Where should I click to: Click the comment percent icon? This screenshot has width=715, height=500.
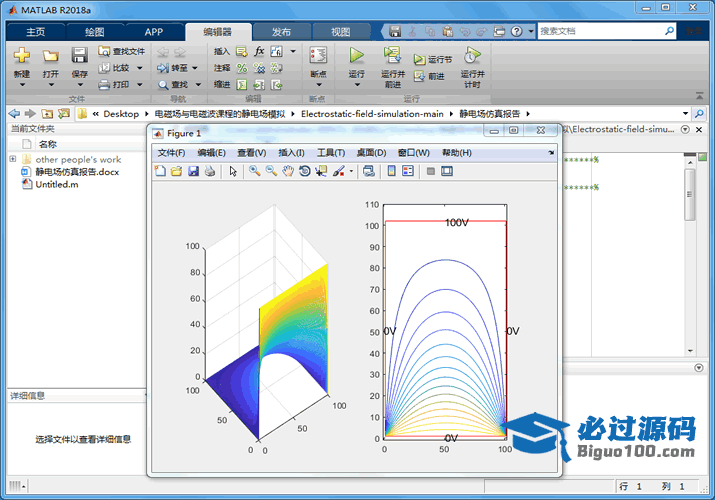click(242, 68)
